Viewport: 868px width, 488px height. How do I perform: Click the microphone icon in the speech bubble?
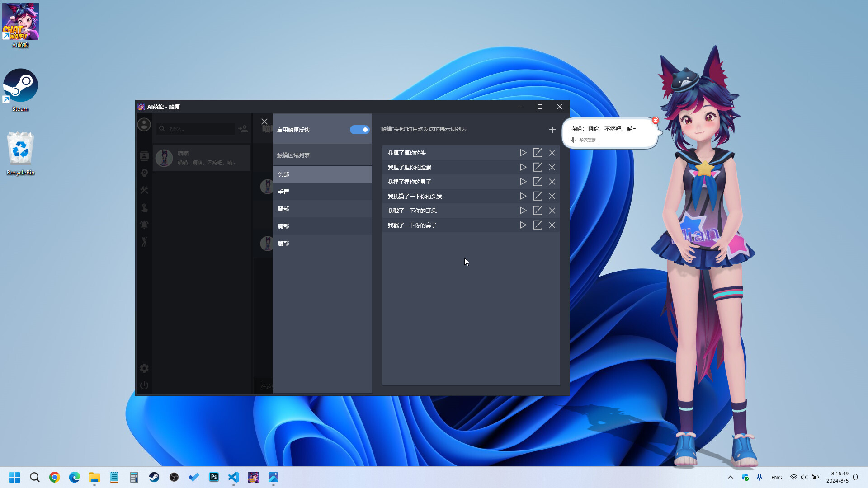click(572, 140)
